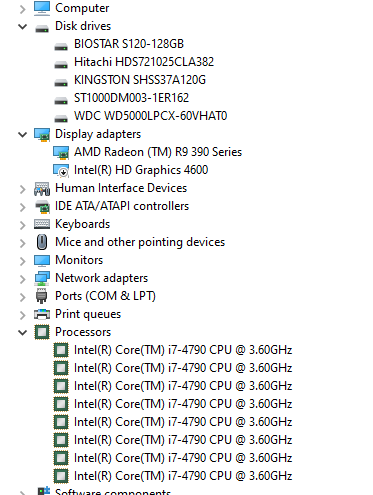The width and height of the screenshot is (373, 495).
Task: Expand the Monitors category
Action: [22, 261]
